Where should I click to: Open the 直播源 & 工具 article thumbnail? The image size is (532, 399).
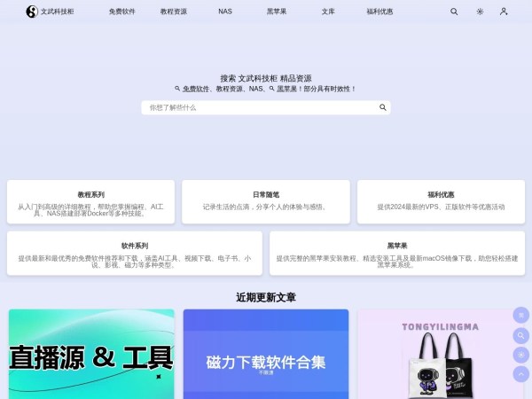(x=91, y=355)
